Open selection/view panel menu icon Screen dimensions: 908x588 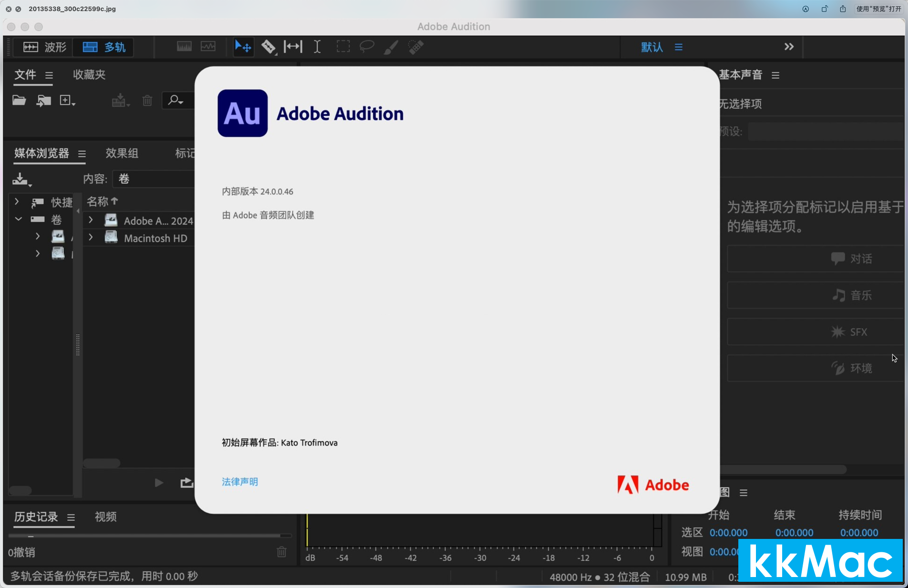click(744, 493)
